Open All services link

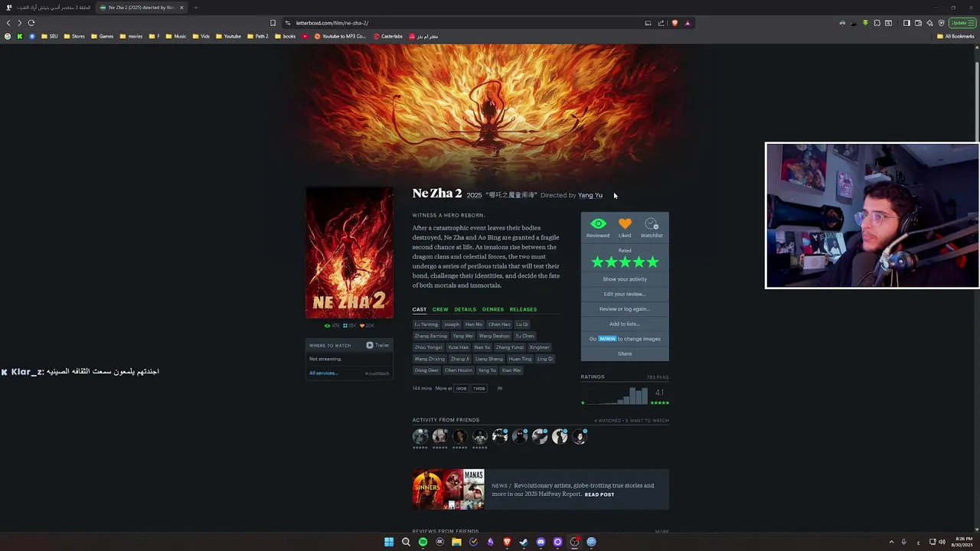coord(323,373)
